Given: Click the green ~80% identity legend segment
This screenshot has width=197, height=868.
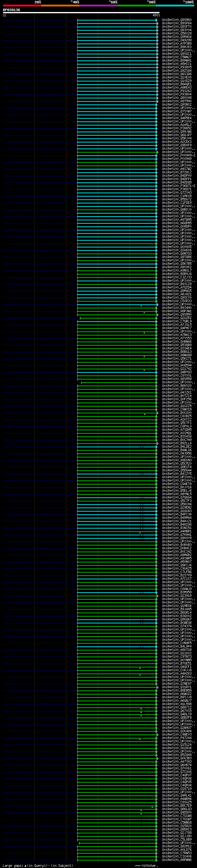Looking at the screenshot, I should pos(137,6).
